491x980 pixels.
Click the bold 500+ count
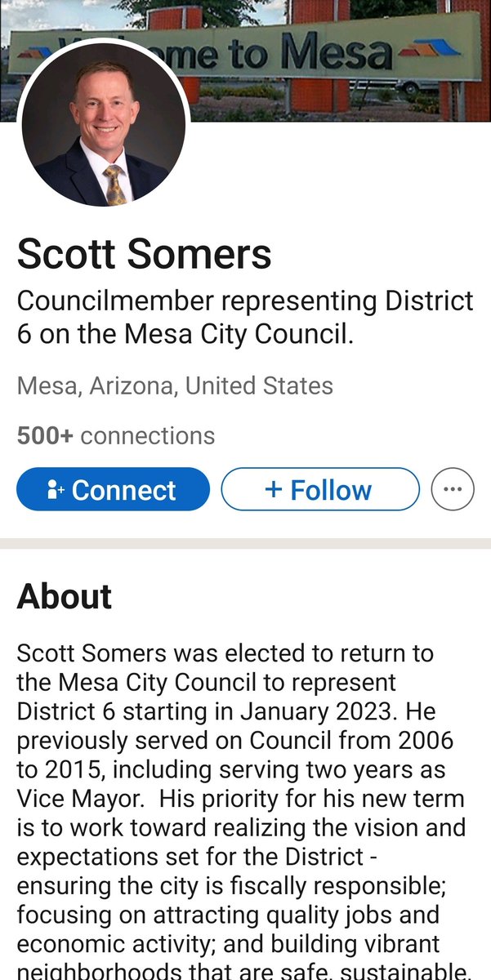[45, 436]
